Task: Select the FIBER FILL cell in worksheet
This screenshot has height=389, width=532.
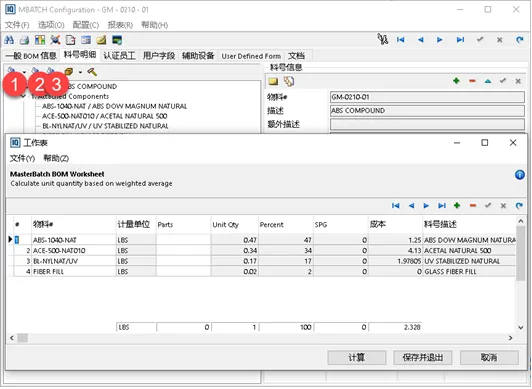Action: 74,272
